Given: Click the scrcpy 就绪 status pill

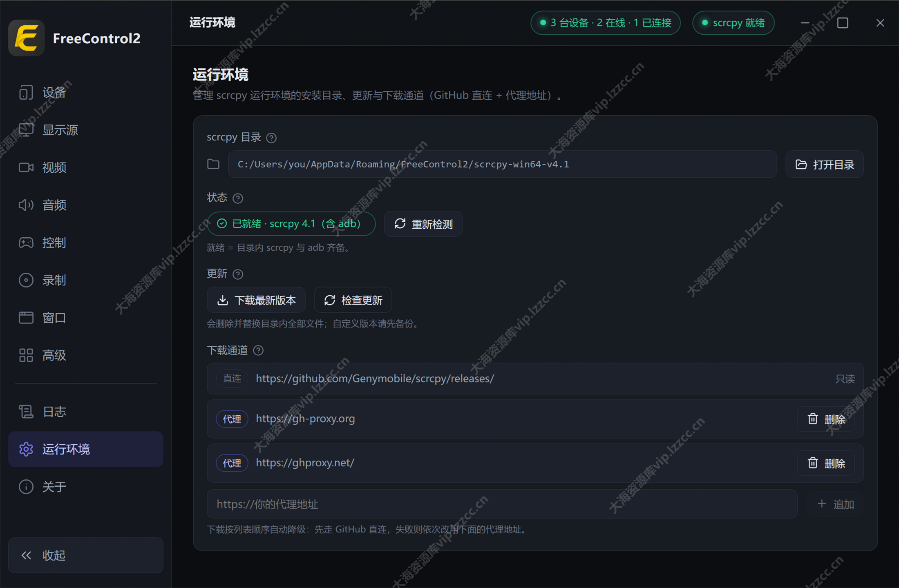Looking at the screenshot, I should pos(734,23).
